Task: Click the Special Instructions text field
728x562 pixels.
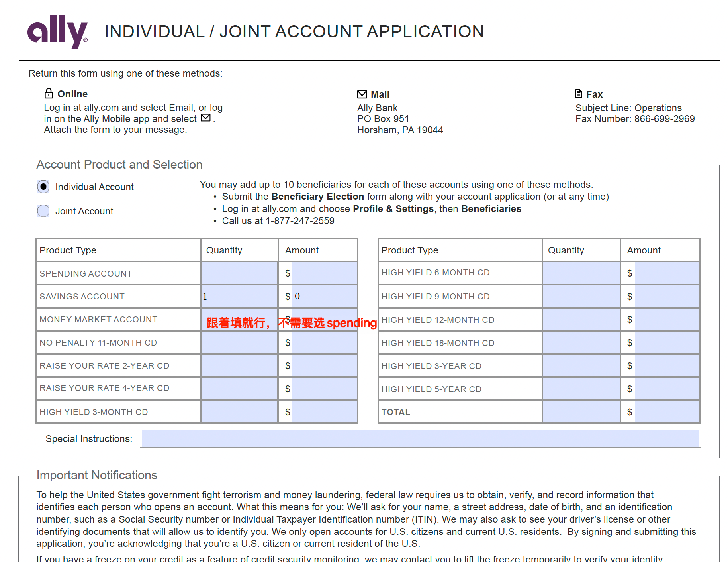Action: point(420,439)
